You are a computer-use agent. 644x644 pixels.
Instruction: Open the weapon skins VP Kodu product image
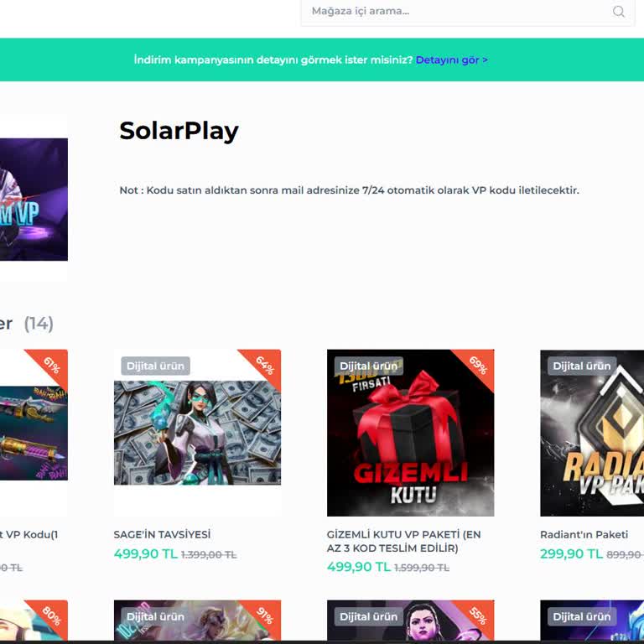click(34, 433)
